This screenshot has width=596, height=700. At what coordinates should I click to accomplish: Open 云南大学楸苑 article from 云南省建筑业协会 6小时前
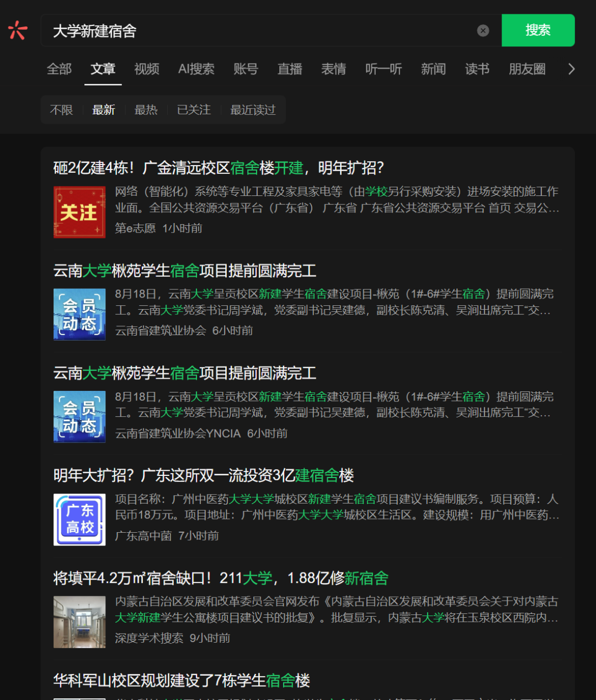click(185, 271)
